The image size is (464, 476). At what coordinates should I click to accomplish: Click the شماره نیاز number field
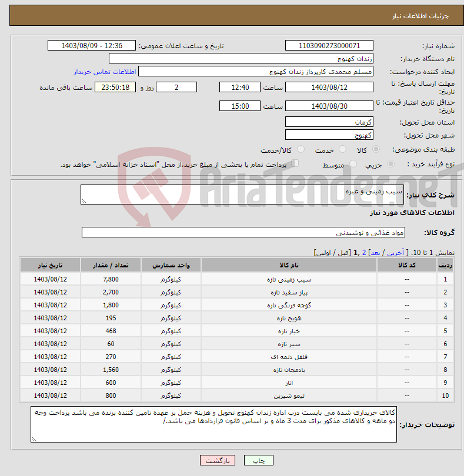(329, 45)
